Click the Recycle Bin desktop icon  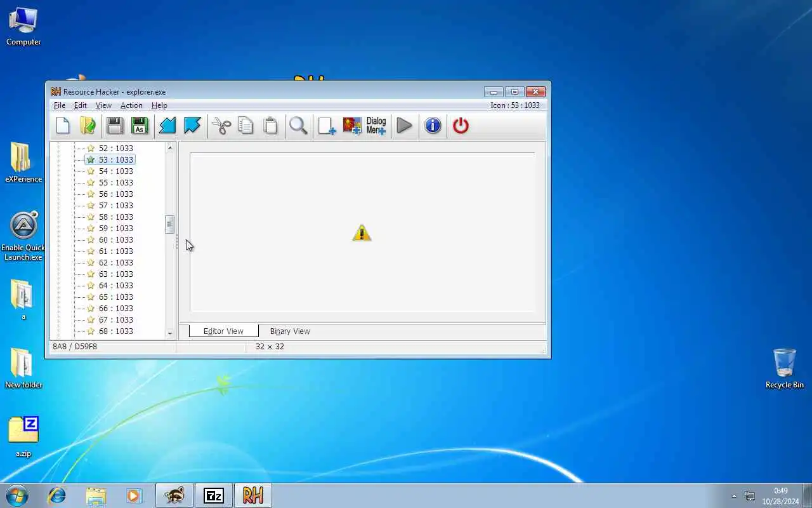click(x=785, y=368)
